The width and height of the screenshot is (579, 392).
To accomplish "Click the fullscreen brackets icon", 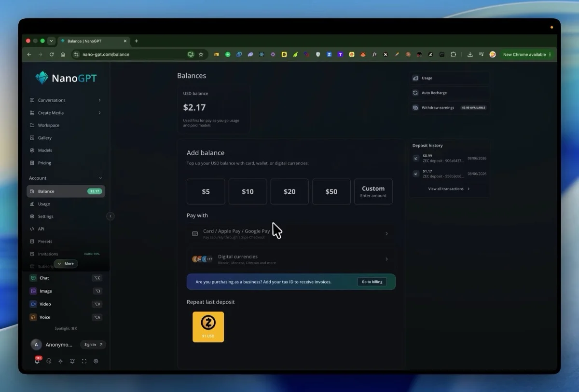I will (84, 361).
